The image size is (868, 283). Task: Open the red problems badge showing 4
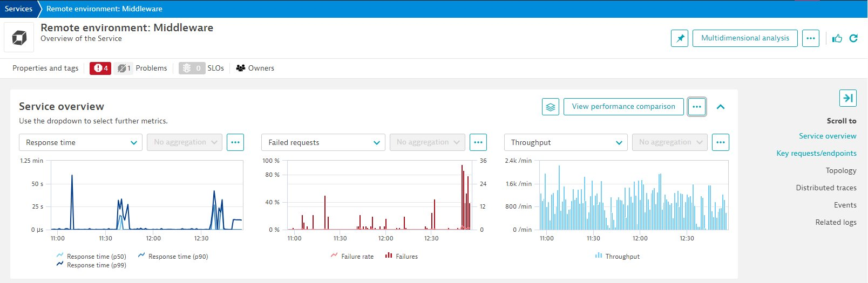(100, 68)
